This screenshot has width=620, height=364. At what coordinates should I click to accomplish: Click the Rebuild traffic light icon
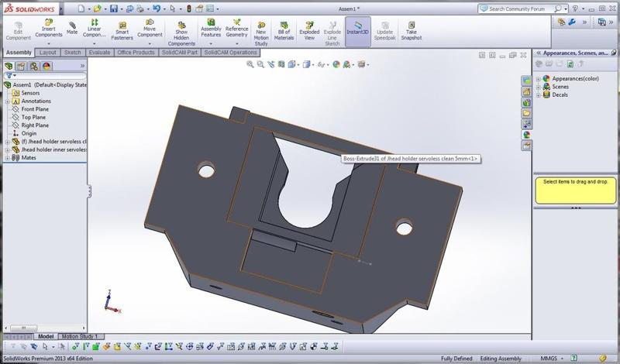pyautogui.click(x=189, y=9)
